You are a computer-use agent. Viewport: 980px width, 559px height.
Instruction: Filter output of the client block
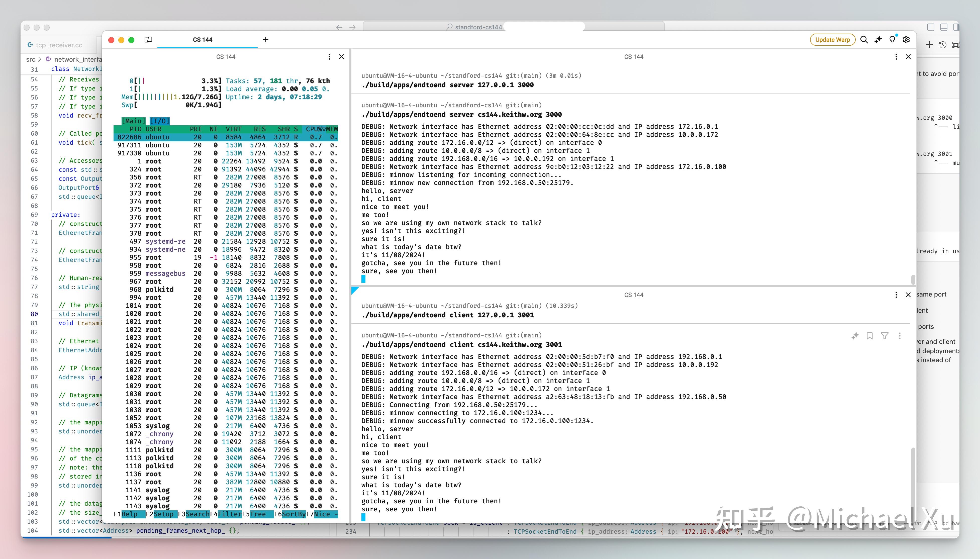click(x=885, y=336)
